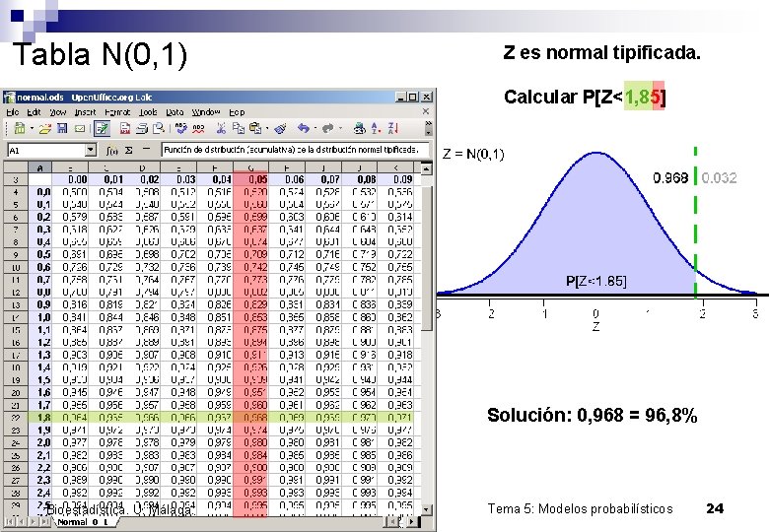The height and width of the screenshot is (532, 769).
Task: Toggle the Edit File mode icon
Action: (102, 128)
